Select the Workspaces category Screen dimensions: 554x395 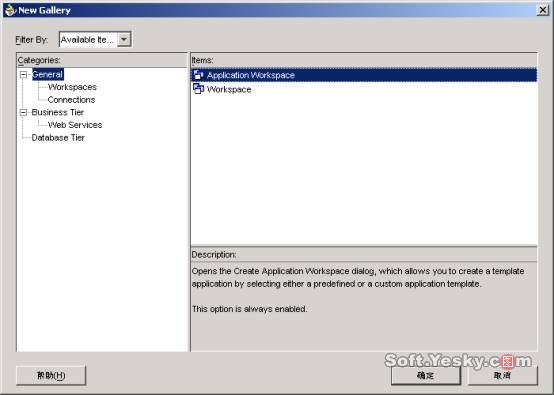pyautogui.click(x=72, y=87)
